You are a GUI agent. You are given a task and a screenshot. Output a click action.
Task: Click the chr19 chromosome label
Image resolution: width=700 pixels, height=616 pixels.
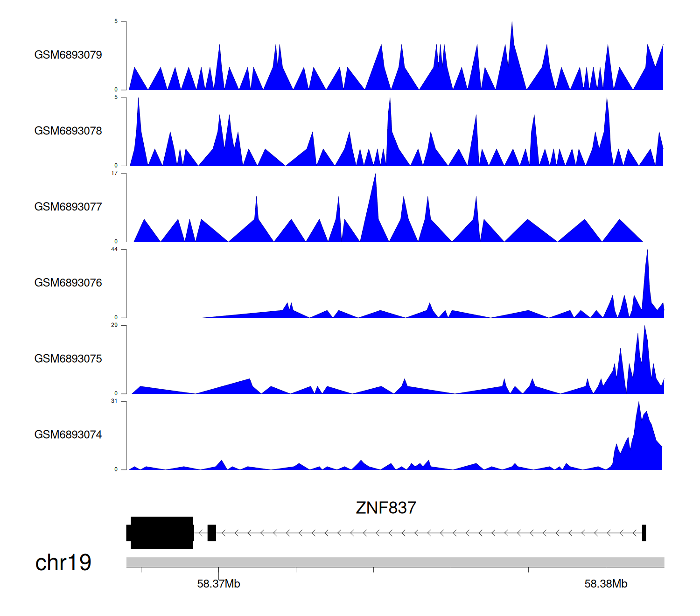[63, 562]
